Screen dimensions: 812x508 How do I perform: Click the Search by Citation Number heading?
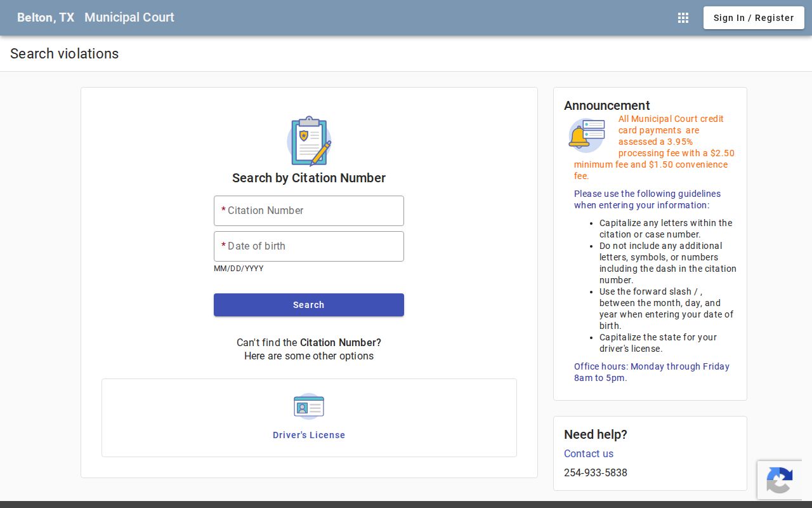coord(309,178)
